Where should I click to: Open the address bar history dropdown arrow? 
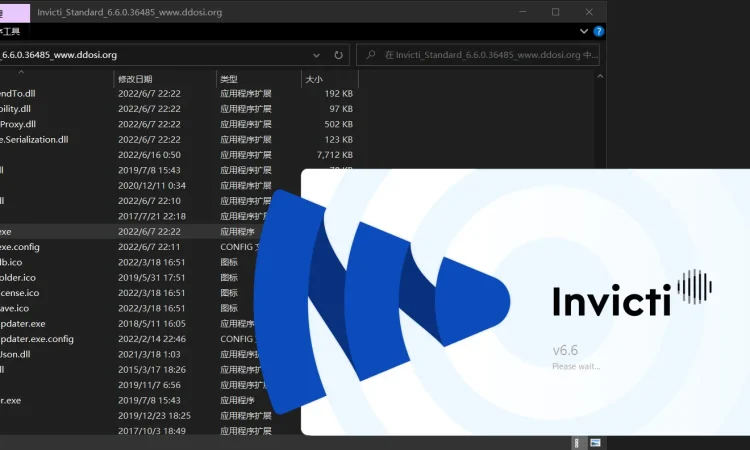[x=316, y=55]
